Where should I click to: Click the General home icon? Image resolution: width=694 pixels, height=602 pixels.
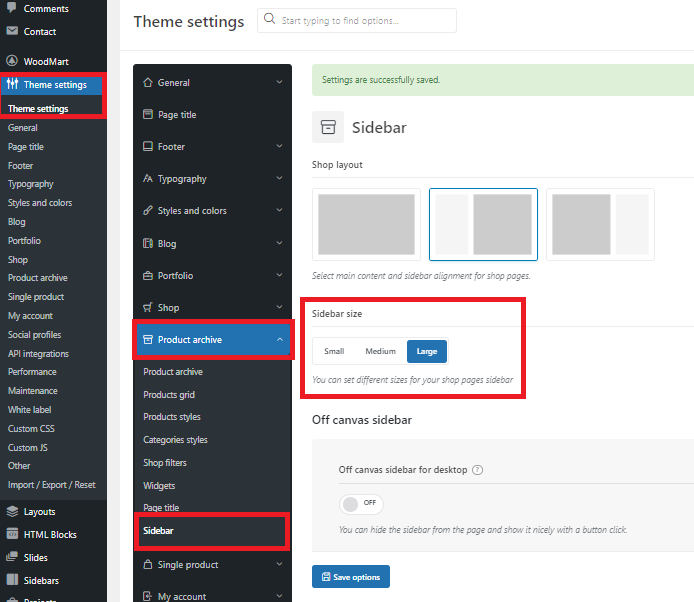148,82
